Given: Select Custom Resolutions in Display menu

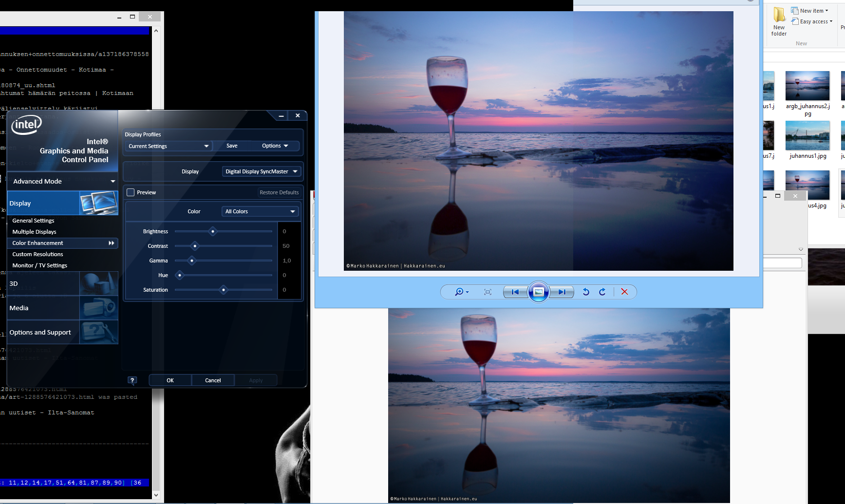Looking at the screenshot, I should (38, 254).
